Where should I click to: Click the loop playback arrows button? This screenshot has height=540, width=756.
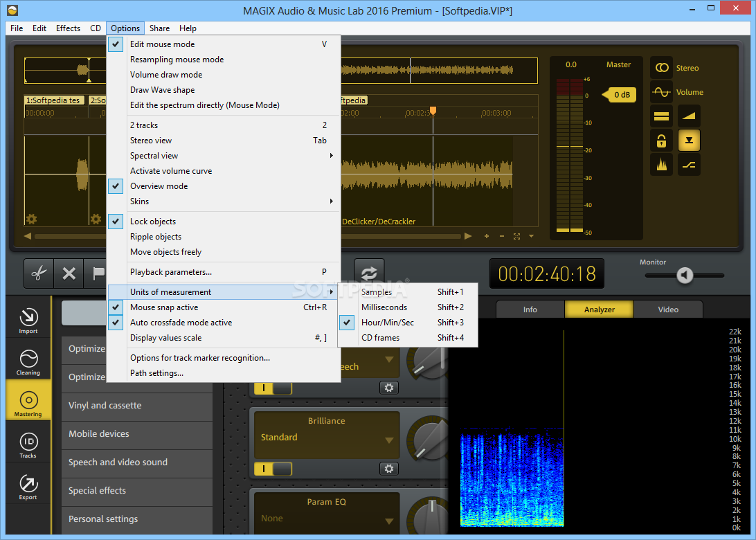(x=369, y=273)
